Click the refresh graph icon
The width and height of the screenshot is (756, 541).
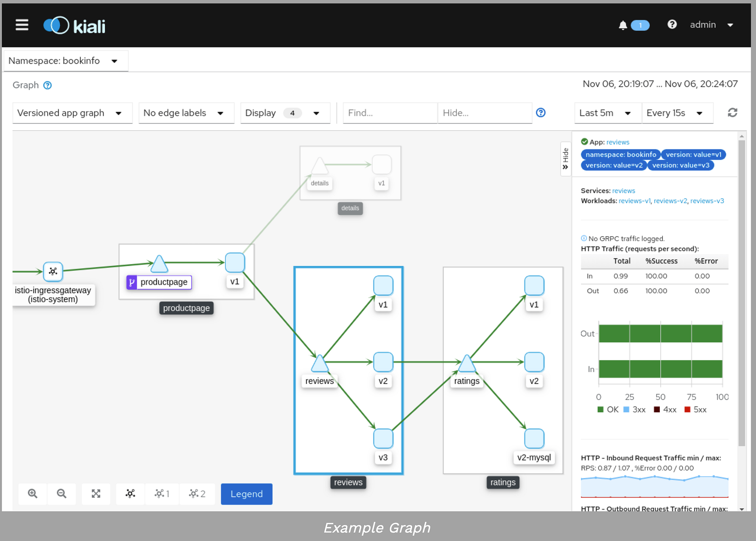tap(732, 113)
